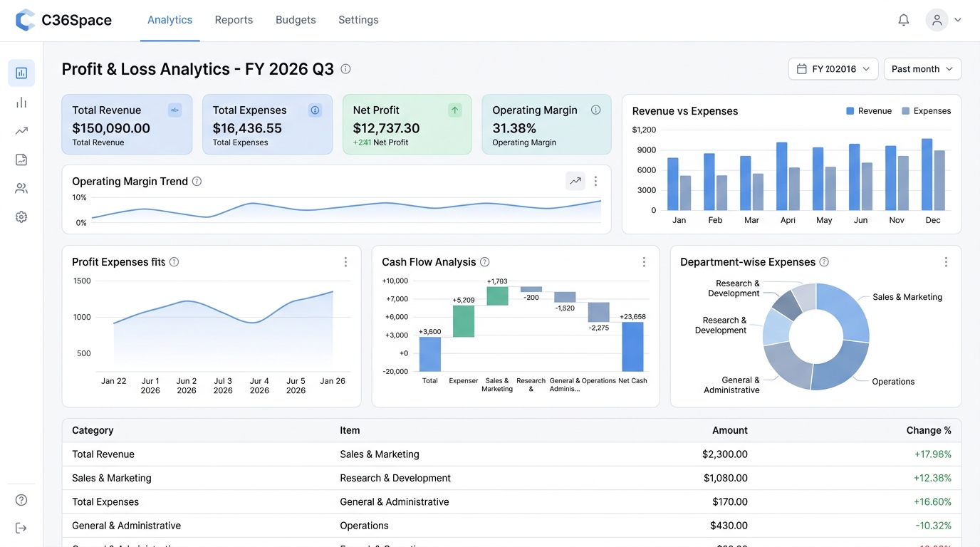Sort by the Category column header

point(93,430)
